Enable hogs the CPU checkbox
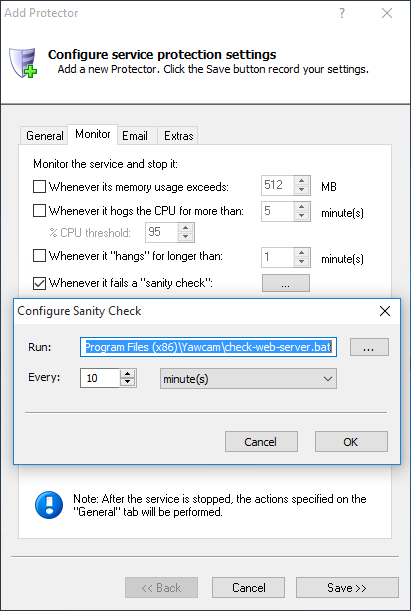The height and width of the screenshot is (611, 411). coord(39,211)
